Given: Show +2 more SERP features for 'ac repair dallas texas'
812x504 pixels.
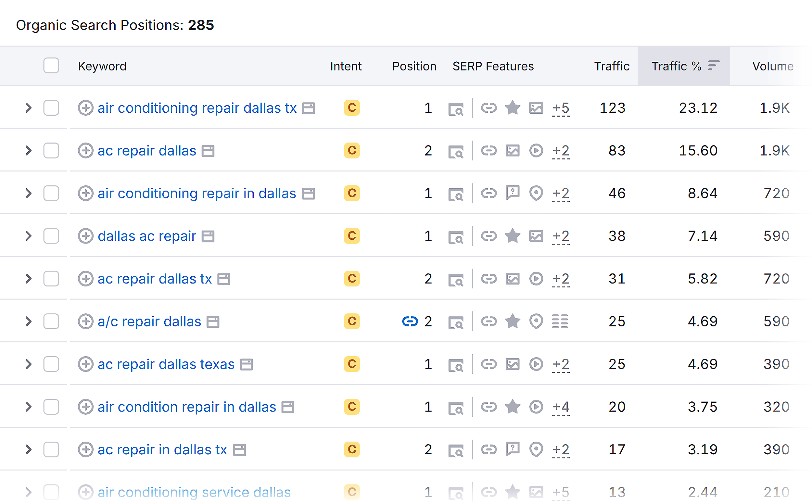Looking at the screenshot, I should point(561,365).
